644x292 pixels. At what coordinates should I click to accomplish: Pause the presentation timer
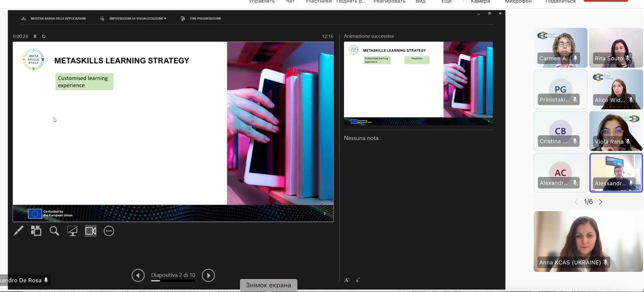(35, 36)
